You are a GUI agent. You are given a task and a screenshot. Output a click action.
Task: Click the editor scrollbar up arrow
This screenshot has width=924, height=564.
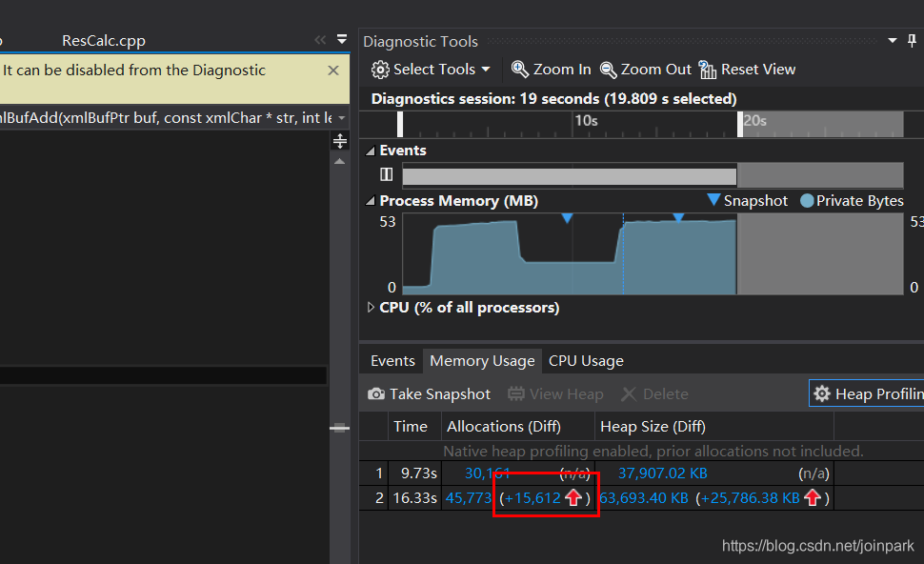tap(339, 161)
